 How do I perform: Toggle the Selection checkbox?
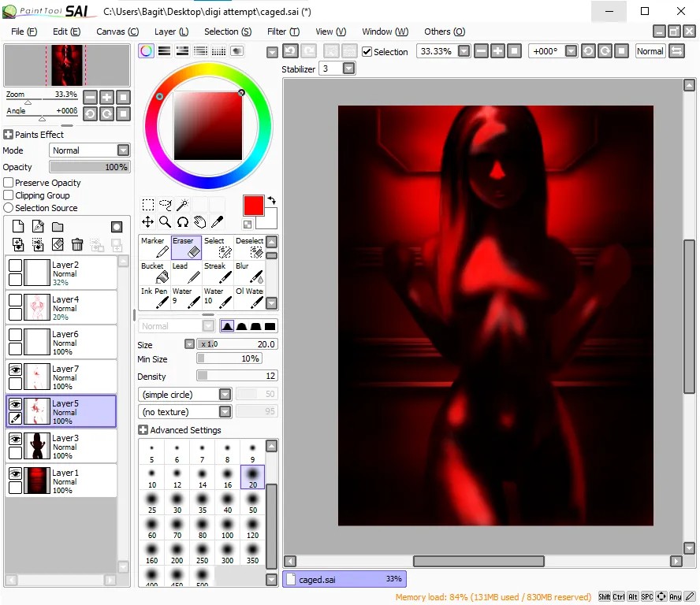coord(367,52)
